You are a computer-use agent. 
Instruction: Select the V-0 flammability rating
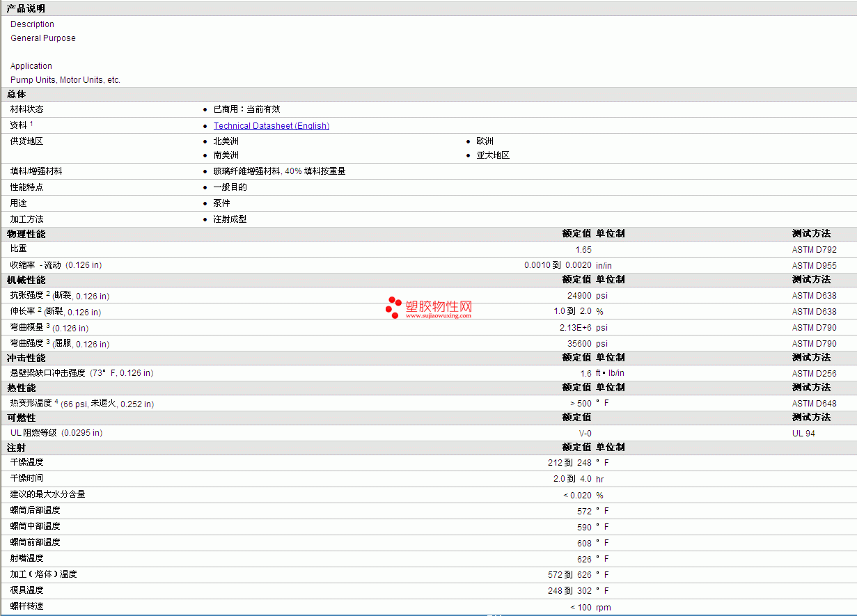pyautogui.click(x=585, y=433)
